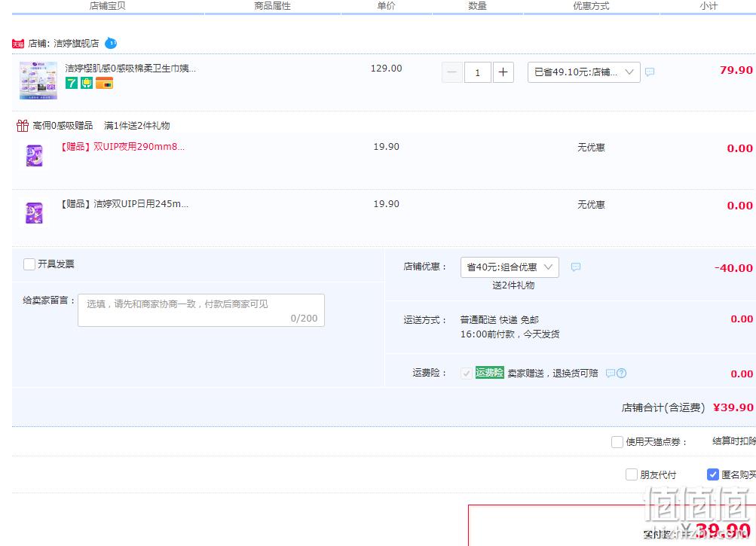Screen dimensions: 756x546
Task: Open the 洁婷双UIP日用245m gift link
Action: click(x=124, y=204)
